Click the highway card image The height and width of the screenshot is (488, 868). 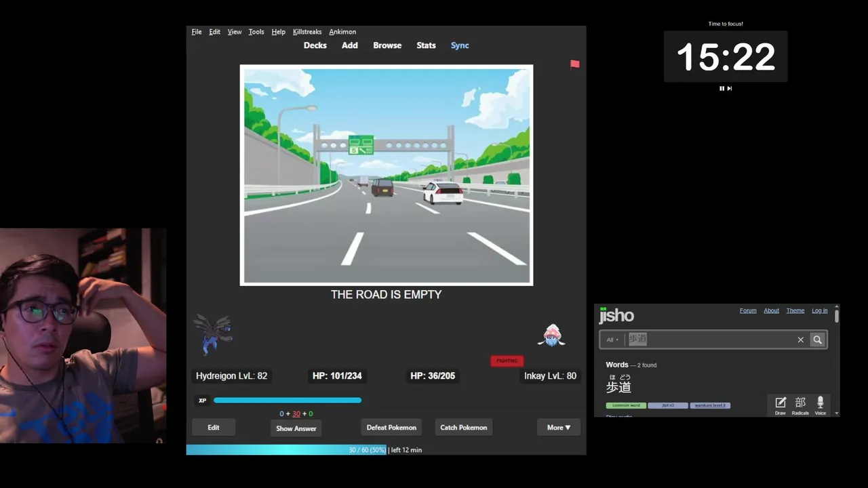pyautogui.click(x=387, y=175)
